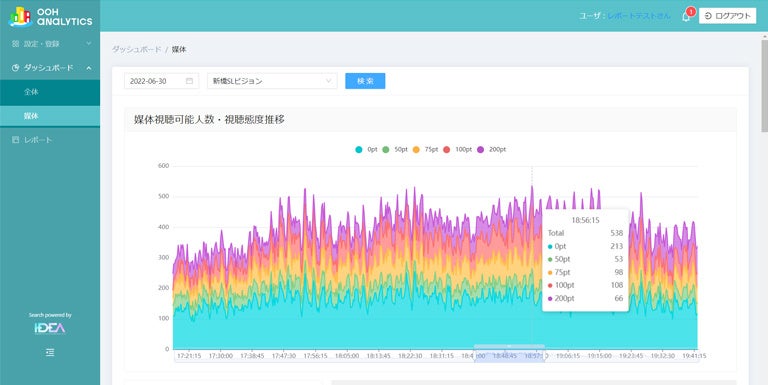768x385 pixels.
Task: Toggle the 50pt legend series
Action: click(x=395, y=149)
